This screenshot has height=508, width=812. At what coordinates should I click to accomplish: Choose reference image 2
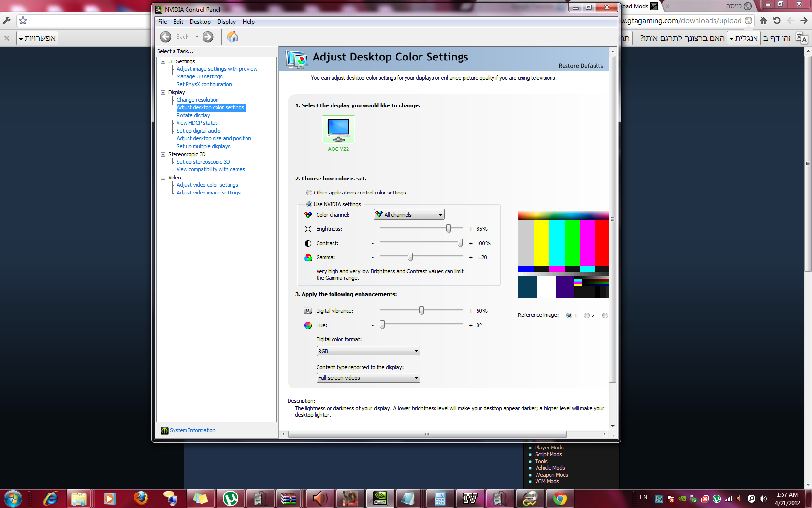587,315
